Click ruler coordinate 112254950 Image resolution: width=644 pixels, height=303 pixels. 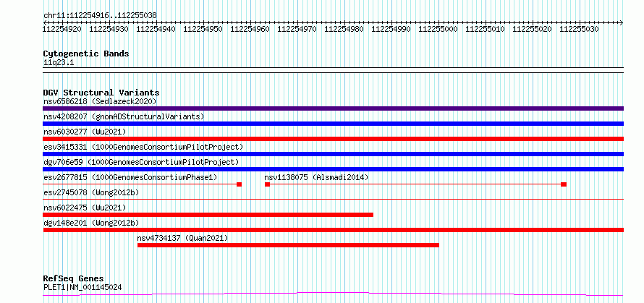pyautogui.click(x=203, y=29)
